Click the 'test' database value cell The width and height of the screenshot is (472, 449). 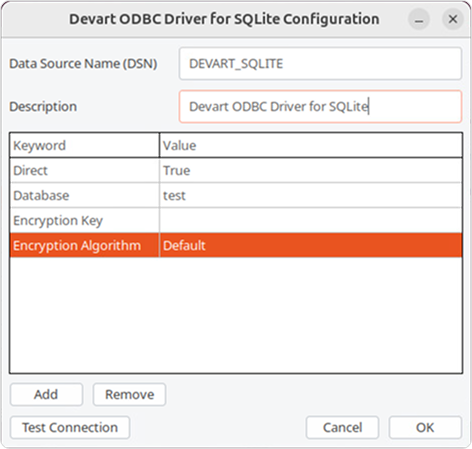(311, 195)
